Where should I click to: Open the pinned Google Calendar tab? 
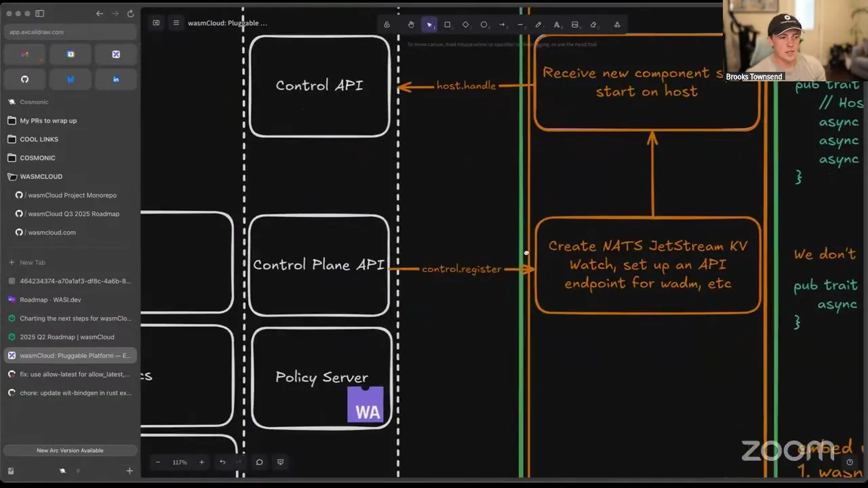71,54
